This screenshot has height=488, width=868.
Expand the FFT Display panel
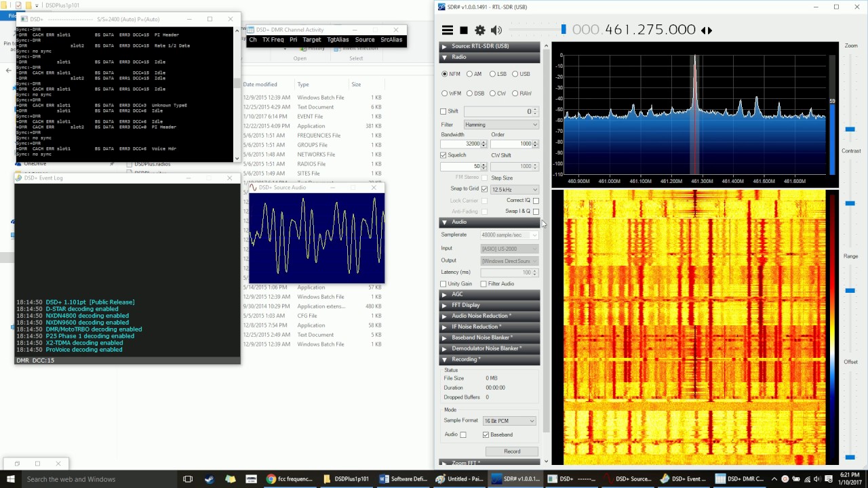click(x=490, y=305)
